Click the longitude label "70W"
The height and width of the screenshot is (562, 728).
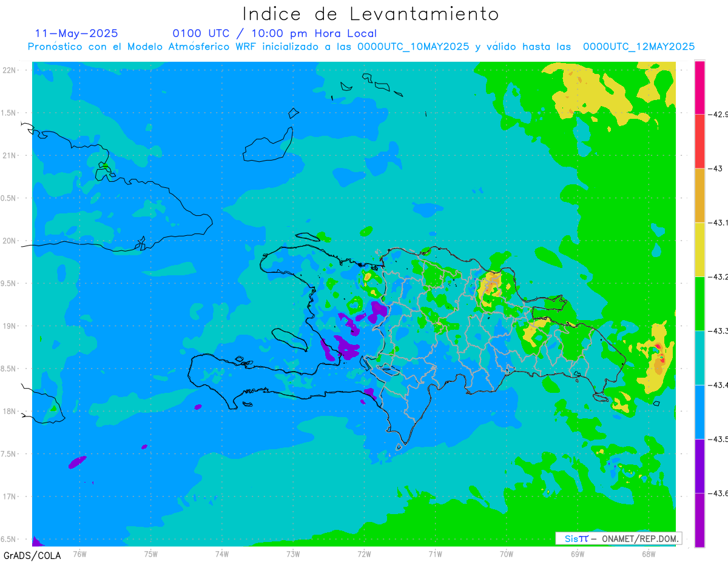[506, 554]
